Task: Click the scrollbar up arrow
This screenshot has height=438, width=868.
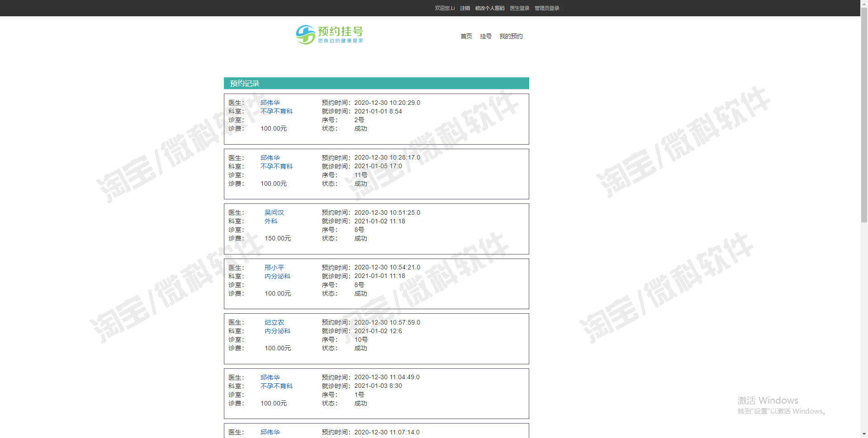Action: coord(864,4)
